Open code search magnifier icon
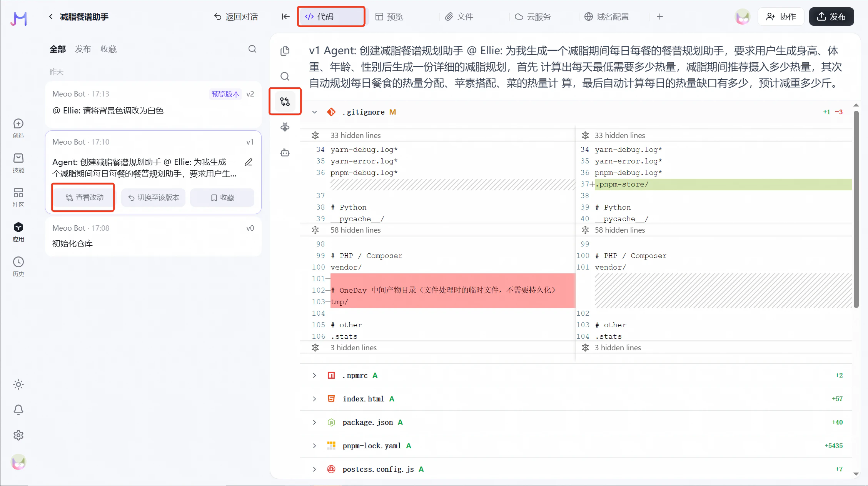 point(285,76)
